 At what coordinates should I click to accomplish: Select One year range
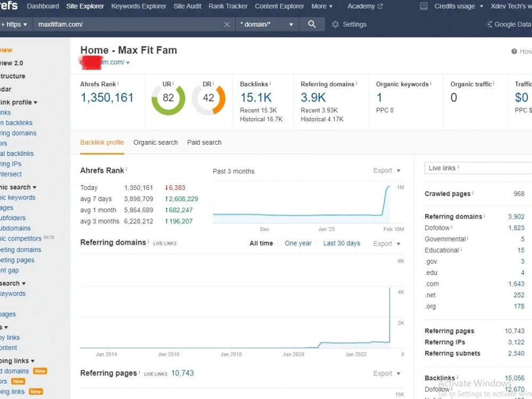click(x=298, y=243)
